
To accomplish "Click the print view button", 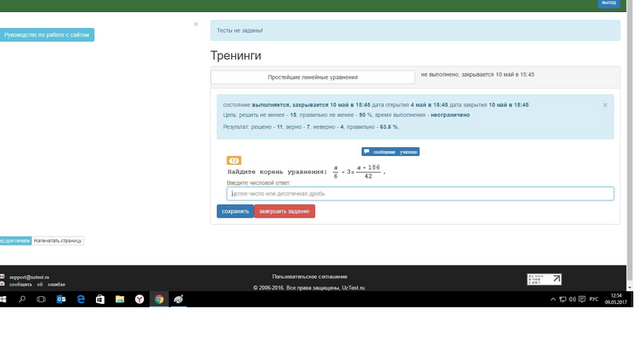I will 16,241.
